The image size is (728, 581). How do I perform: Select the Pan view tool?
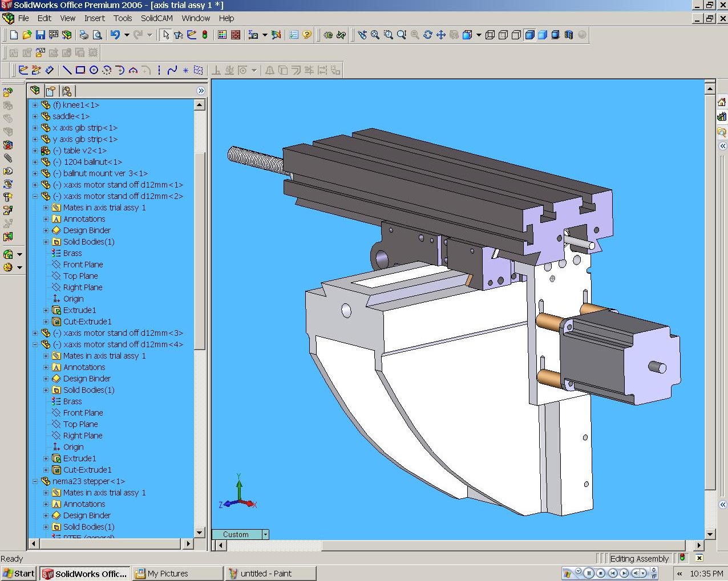[440, 35]
